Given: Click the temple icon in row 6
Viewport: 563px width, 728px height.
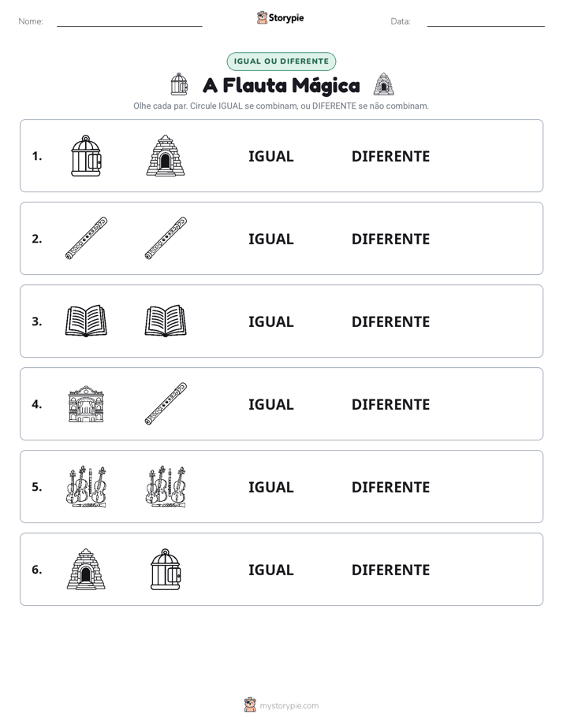Looking at the screenshot, I should click(86, 569).
